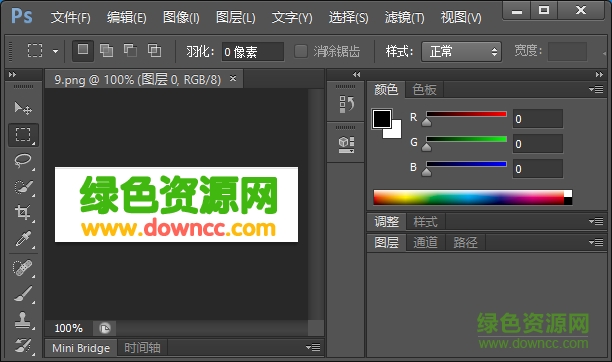Open the 图层 panel flyout menu
The width and height of the screenshot is (612, 362).
[x=596, y=243]
